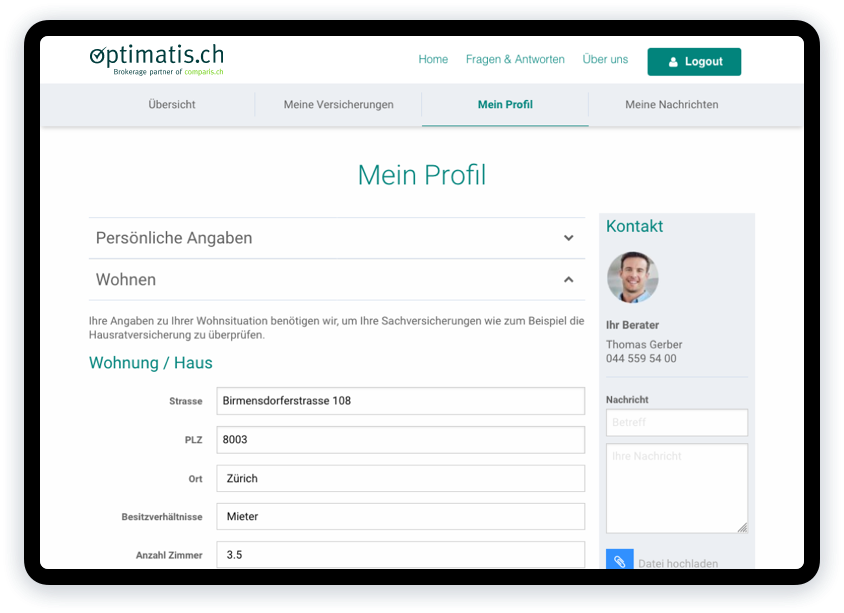844x613 pixels.
Task: Click the Ort field showing Zürich
Action: (400, 478)
